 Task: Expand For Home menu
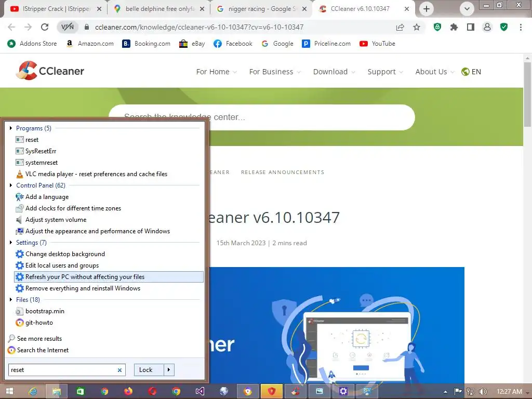[x=217, y=72]
